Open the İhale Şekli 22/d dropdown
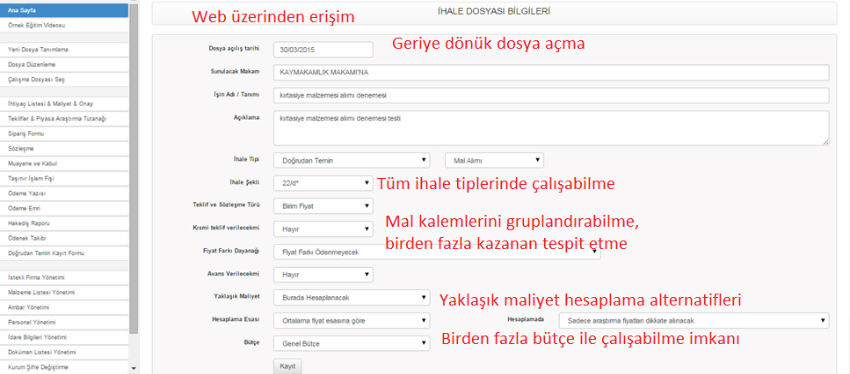The width and height of the screenshot is (850, 374). click(323, 183)
